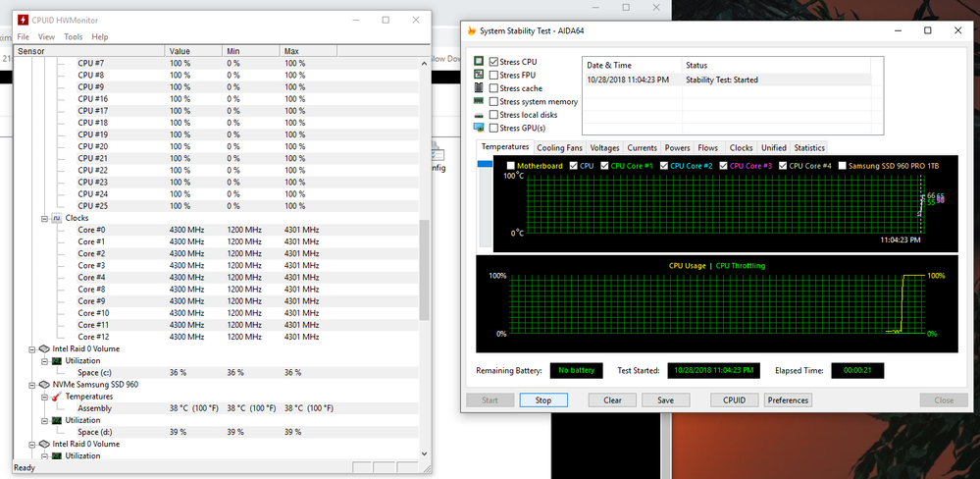The height and width of the screenshot is (479, 980).
Task: Switch to the Currents tab
Action: 643,147
